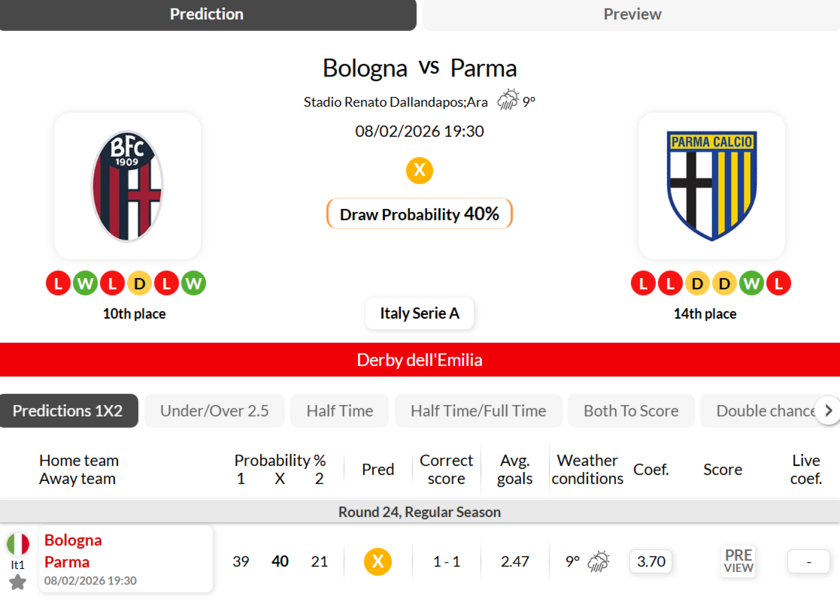Click the Bologna club crest logo

coord(127,186)
